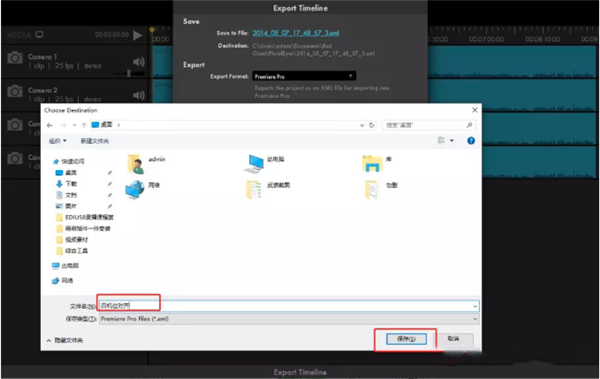
Task: Click the blue help question mark icon
Action: click(x=471, y=140)
